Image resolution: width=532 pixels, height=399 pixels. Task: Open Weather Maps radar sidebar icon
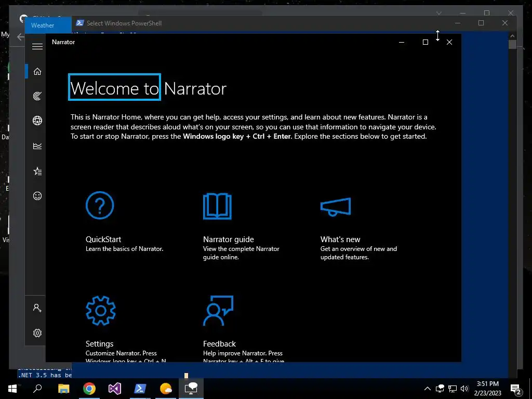pos(37,96)
